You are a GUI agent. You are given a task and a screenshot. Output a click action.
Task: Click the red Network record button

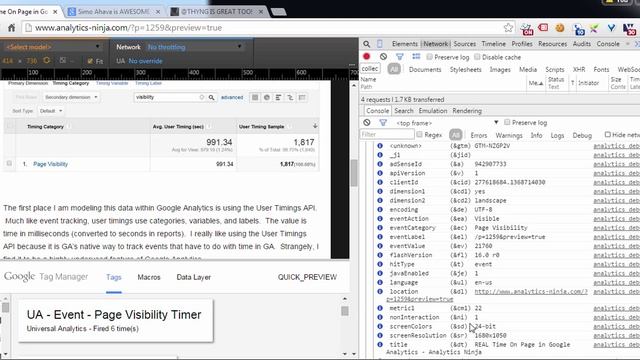click(367, 56)
